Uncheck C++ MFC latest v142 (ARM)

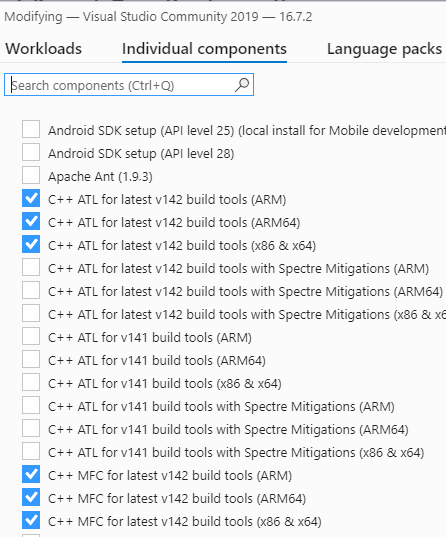tap(31, 474)
